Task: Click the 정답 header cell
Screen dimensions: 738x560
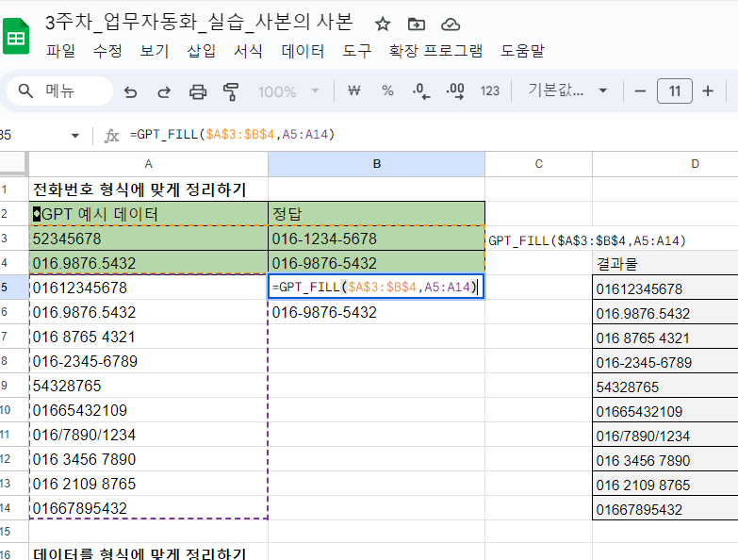Action: [376, 214]
